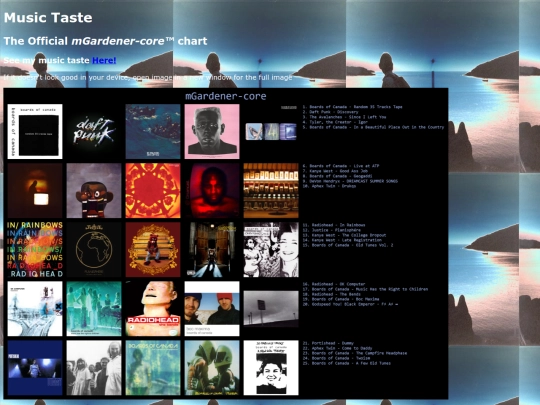The height and width of the screenshot is (405, 540).
Task: Click entry "23. The Campfire Headphase"
Action: (355, 353)
